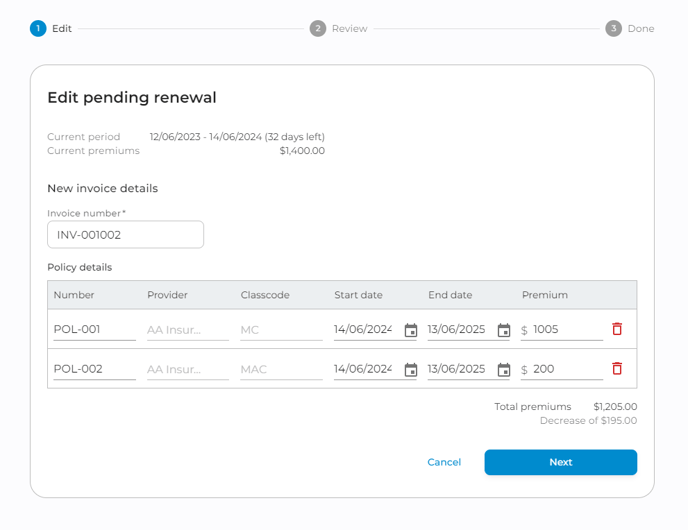The height and width of the screenshot is (530, 688).
Task: Cancel the pending renewal edit
Action: (x=444, y=462)
